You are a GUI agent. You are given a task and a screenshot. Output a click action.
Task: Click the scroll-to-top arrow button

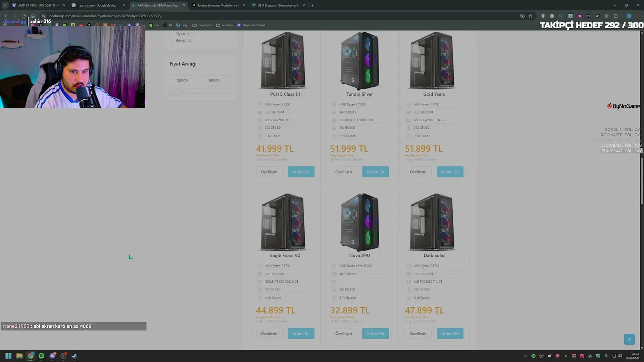point(629,340)
